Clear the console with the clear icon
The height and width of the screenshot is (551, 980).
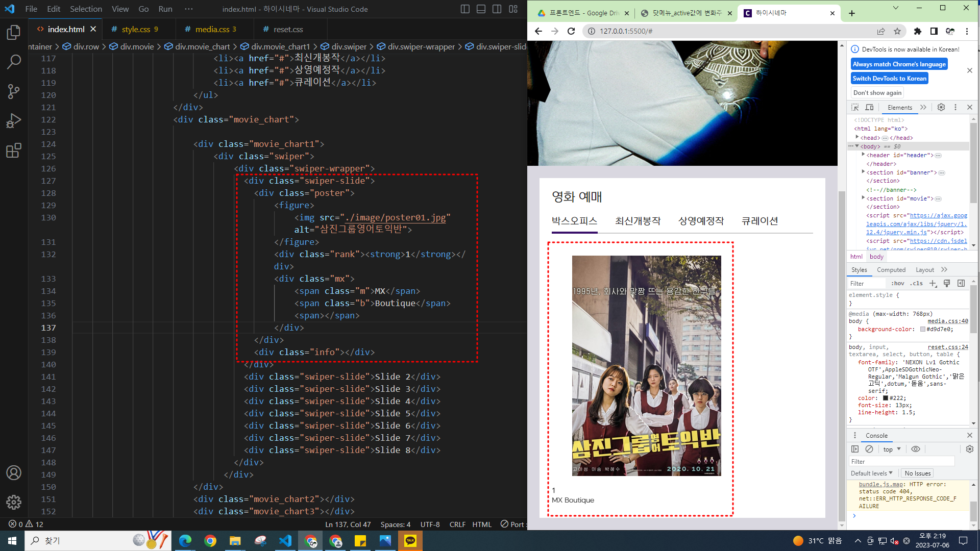pyautogui.click(x=869, y=449)
